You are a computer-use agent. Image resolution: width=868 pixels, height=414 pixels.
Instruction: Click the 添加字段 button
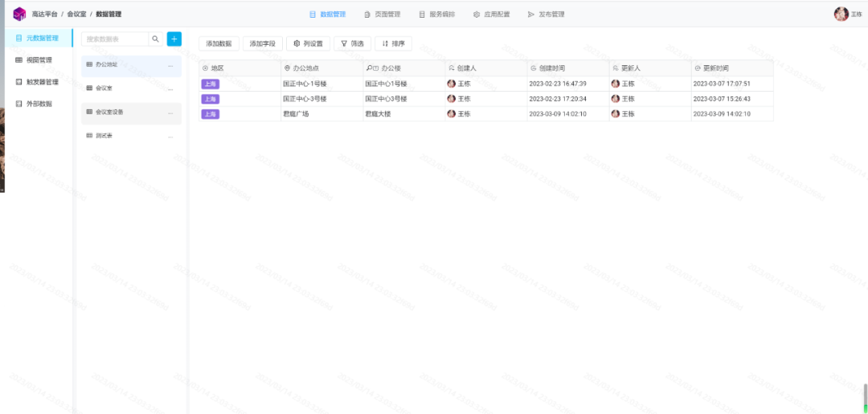point(262,43)
